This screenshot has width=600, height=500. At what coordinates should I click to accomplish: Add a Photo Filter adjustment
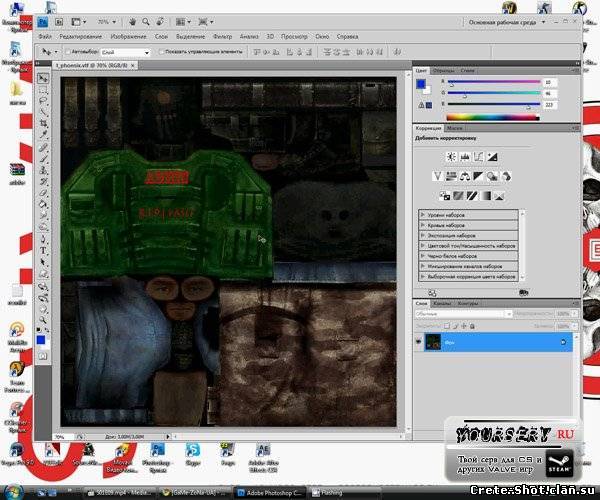point(492,176)
